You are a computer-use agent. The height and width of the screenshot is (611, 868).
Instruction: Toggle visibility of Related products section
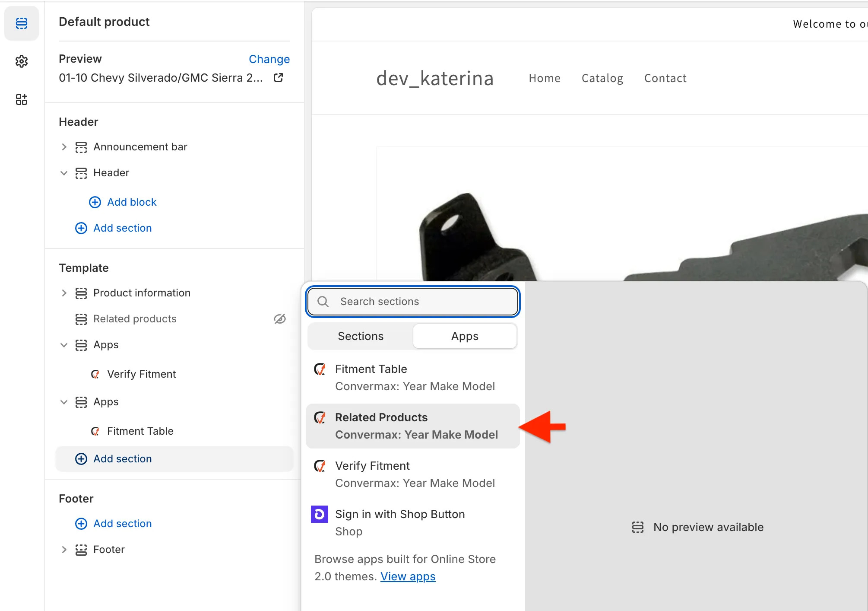tap(280, 319)
